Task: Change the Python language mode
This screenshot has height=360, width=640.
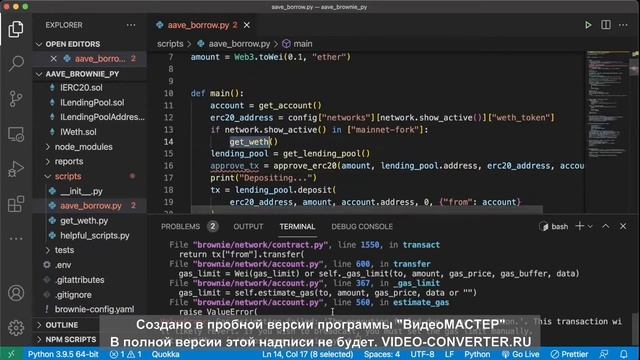Action: [477, 354]
